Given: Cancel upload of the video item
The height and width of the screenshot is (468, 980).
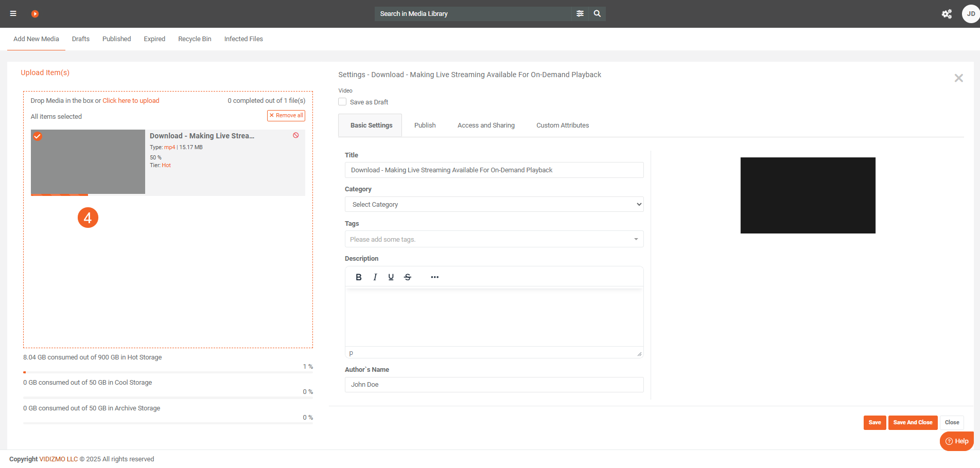Looking at the screenshot, I should [x=296, y=135].
